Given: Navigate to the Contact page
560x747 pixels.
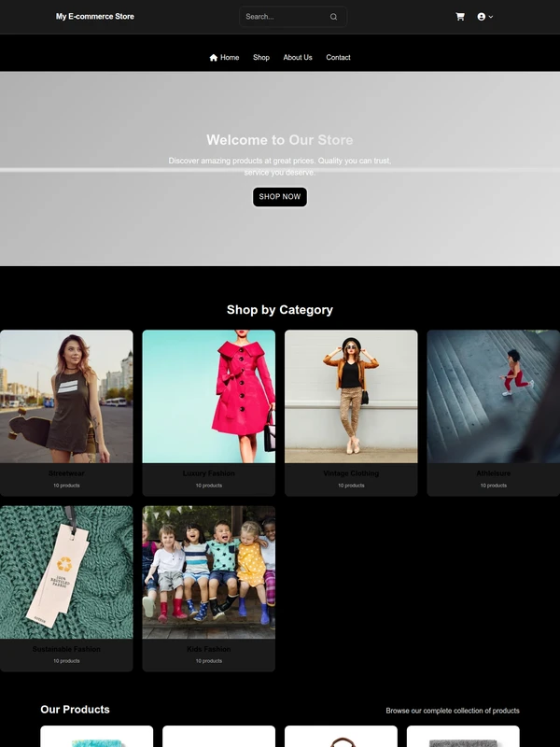Looking at the screenshot, I should point(338,57).
